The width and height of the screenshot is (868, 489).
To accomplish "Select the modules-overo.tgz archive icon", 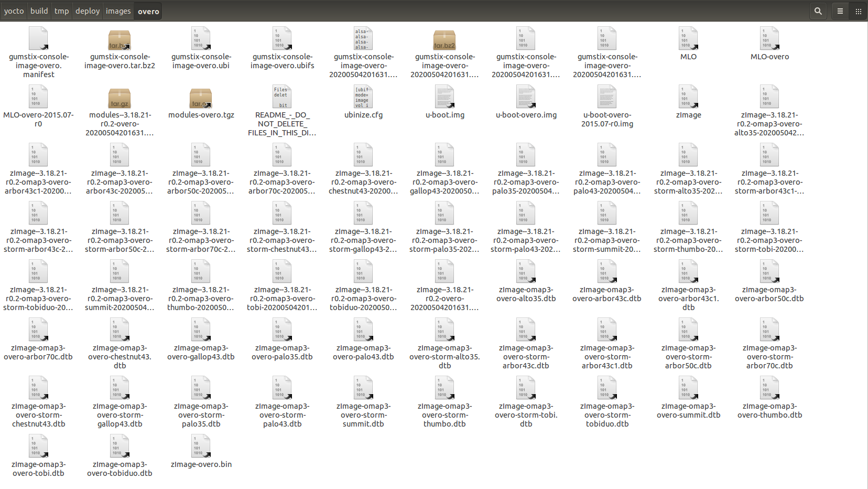I will (201, 97).
